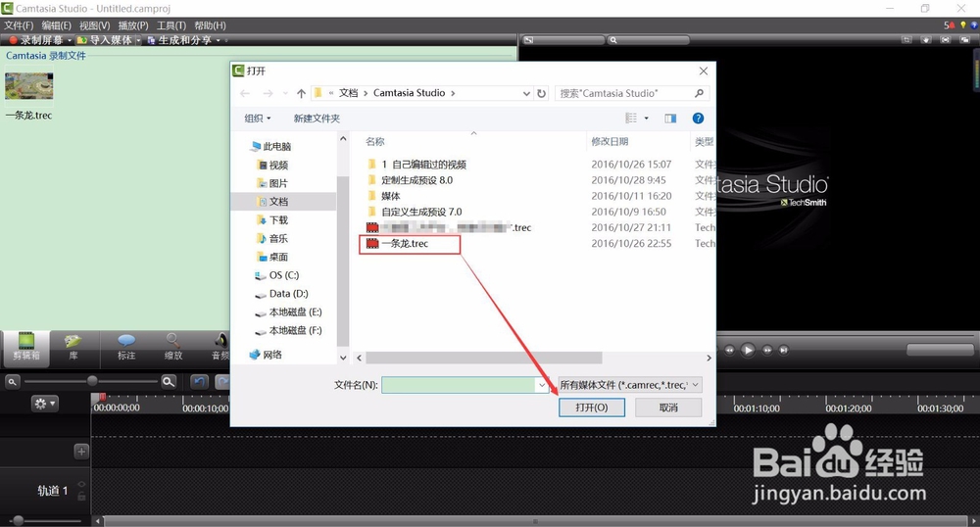Click the dialog horizontal scrollbar
The width and height of the screenshot is (980, 527).
click(x=484, y=358)
